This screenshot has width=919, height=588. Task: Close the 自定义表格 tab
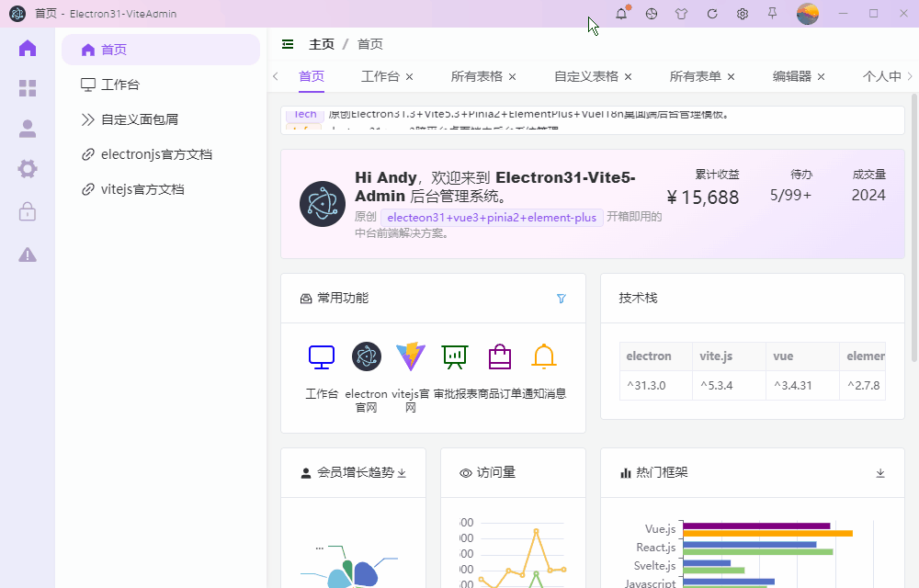pos(628,77)
